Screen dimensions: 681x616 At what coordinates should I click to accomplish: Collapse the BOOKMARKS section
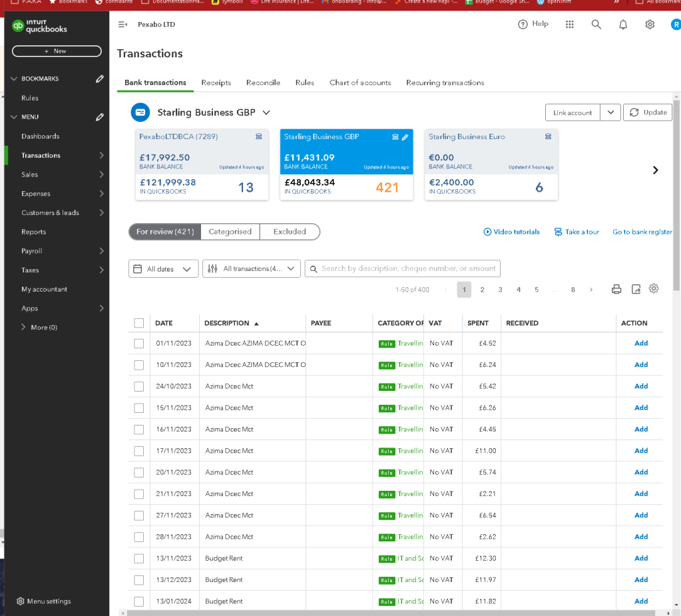point(13,79)
